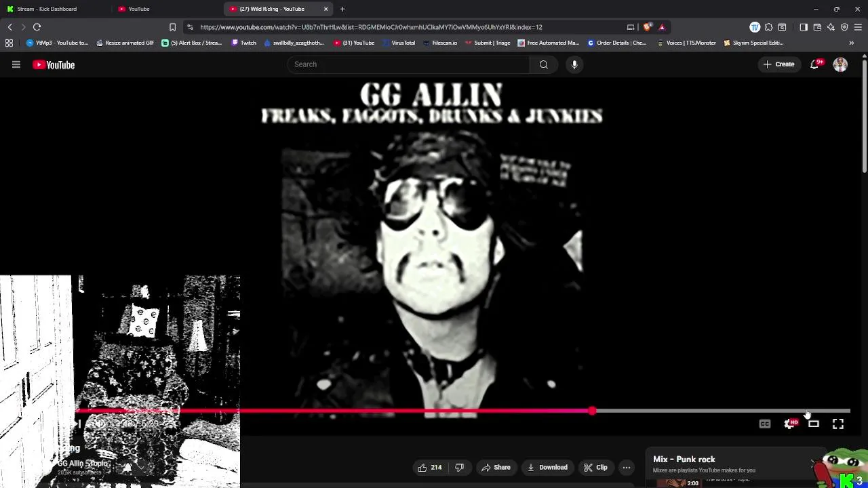Open Free Automated Ma... bookmark
Screen dimensions: 868x488
(x=548, y=43)
